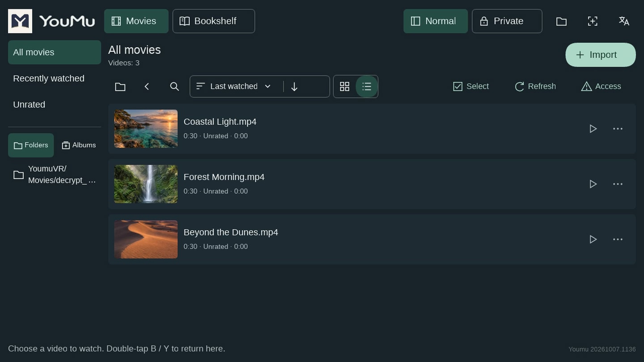Viewport: 644px width, 362px height.
Task: Select All movies in the sidebar
Action: pyautogui.click(x=55, y=52)
